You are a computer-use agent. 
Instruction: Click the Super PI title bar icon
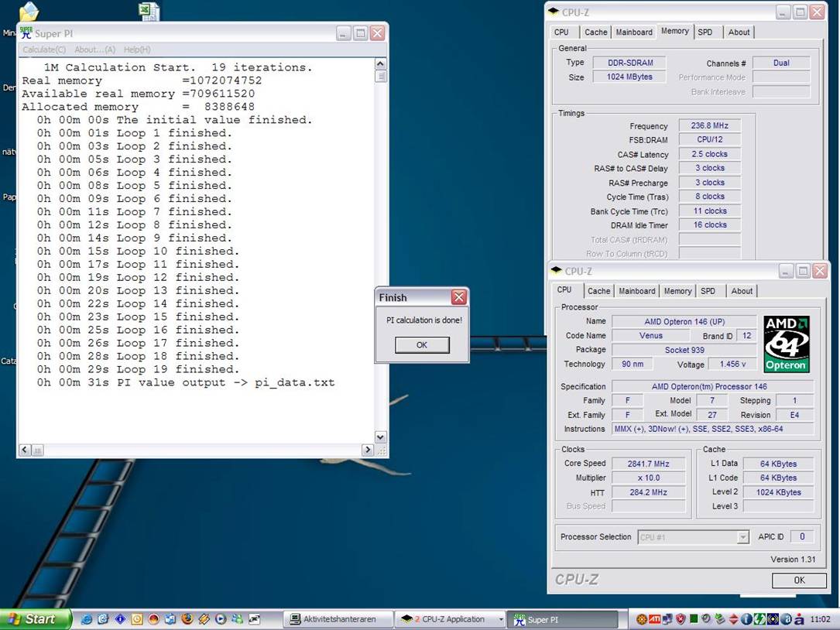(x=26, y=33)
